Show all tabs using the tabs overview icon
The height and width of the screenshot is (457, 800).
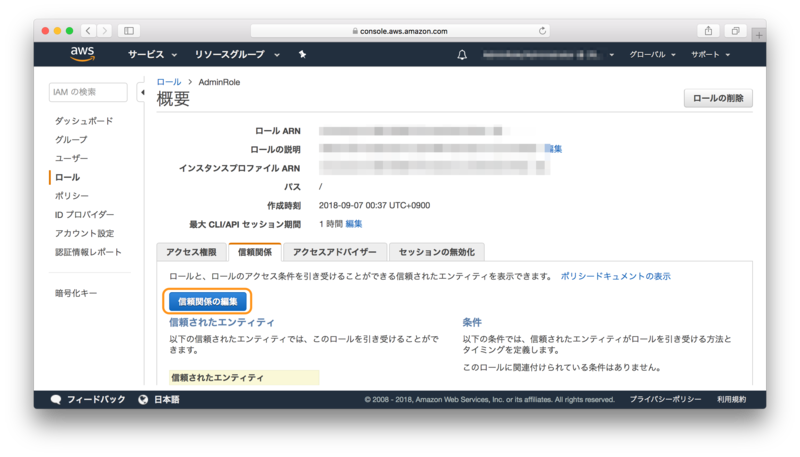click(735, 31)
